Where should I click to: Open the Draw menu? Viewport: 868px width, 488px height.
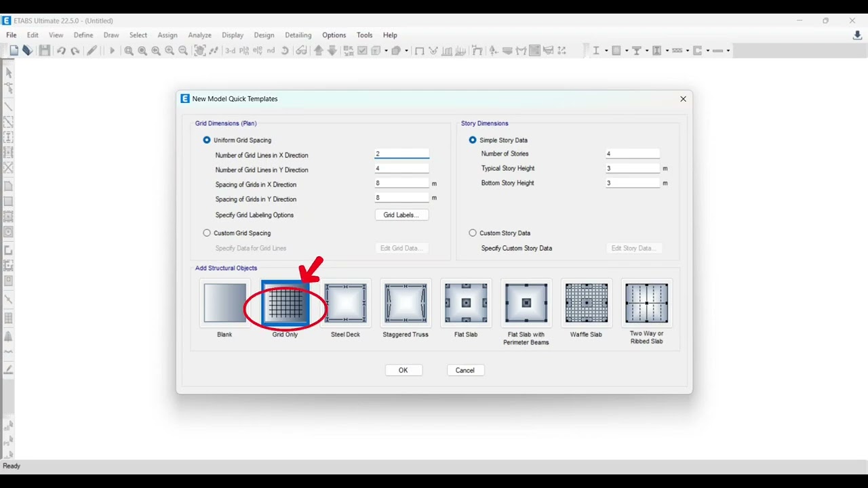click(111, 35)
